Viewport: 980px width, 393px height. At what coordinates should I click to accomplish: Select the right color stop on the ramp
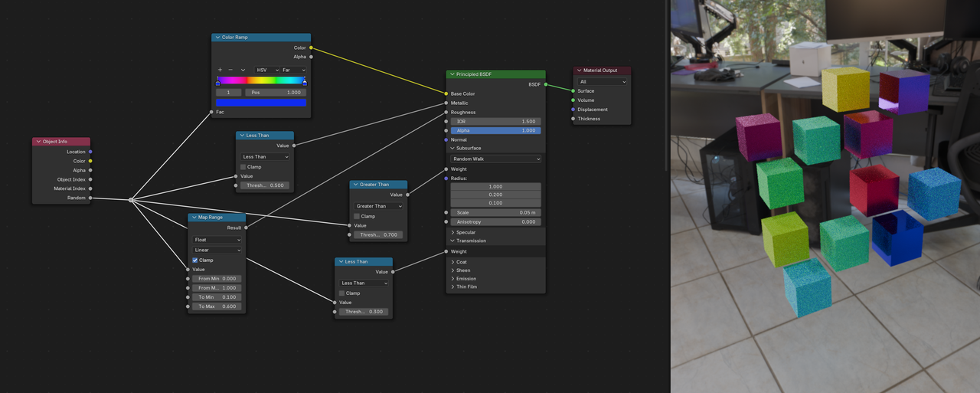pos(304,81)
